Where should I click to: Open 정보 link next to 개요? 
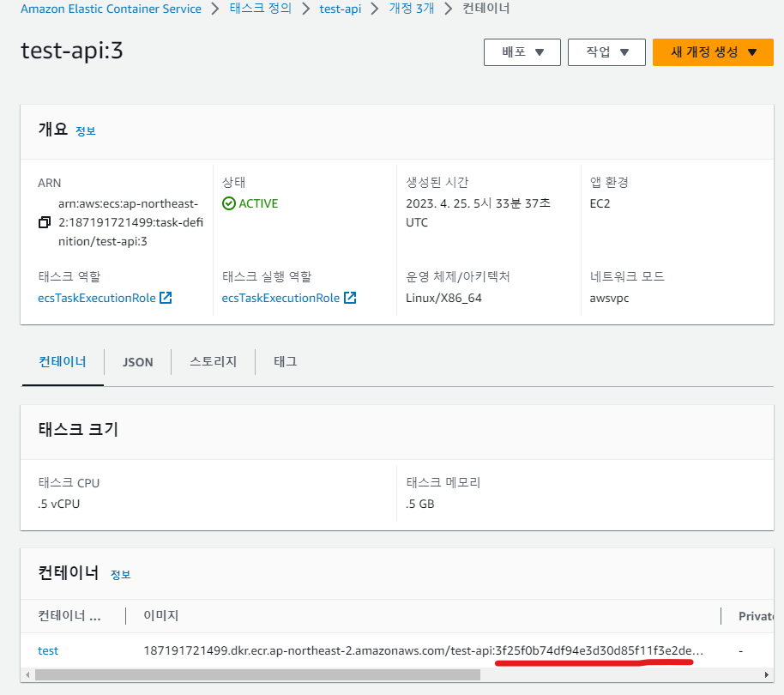86,131
